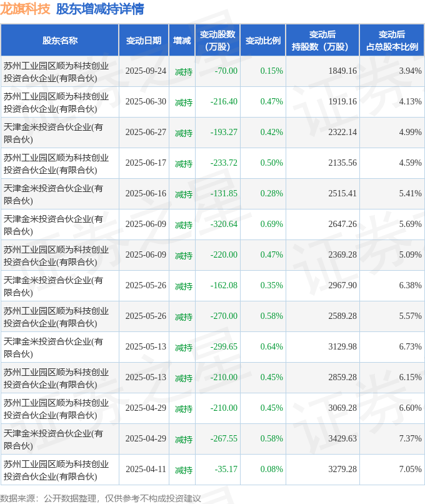Click the ratio value 3.94%
This screenshot has width=425, height=504.
(410, 71)
